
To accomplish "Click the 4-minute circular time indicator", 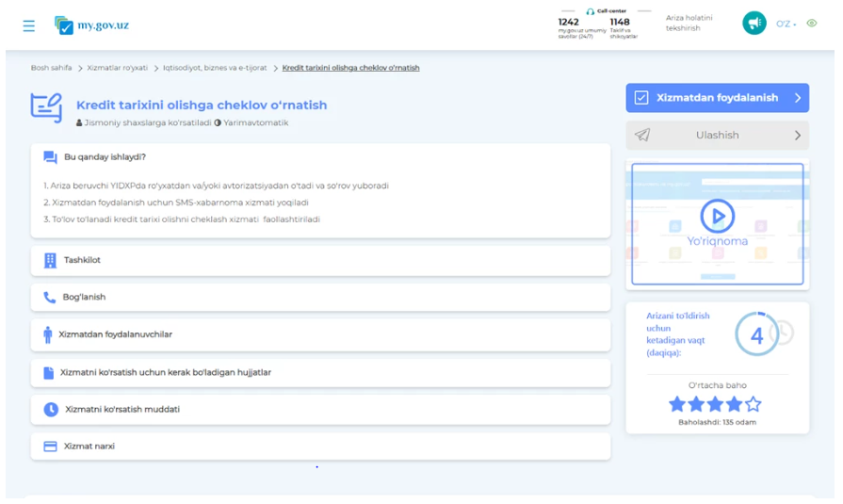I will coord(756,334).
